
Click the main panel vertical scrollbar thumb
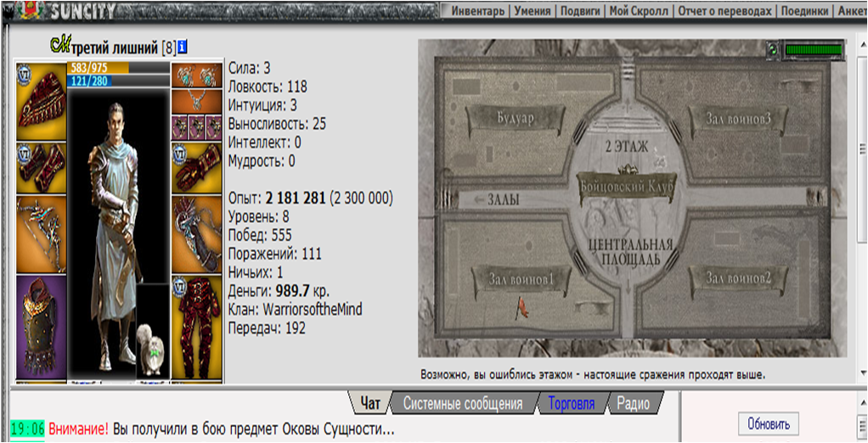click(862, 148)
